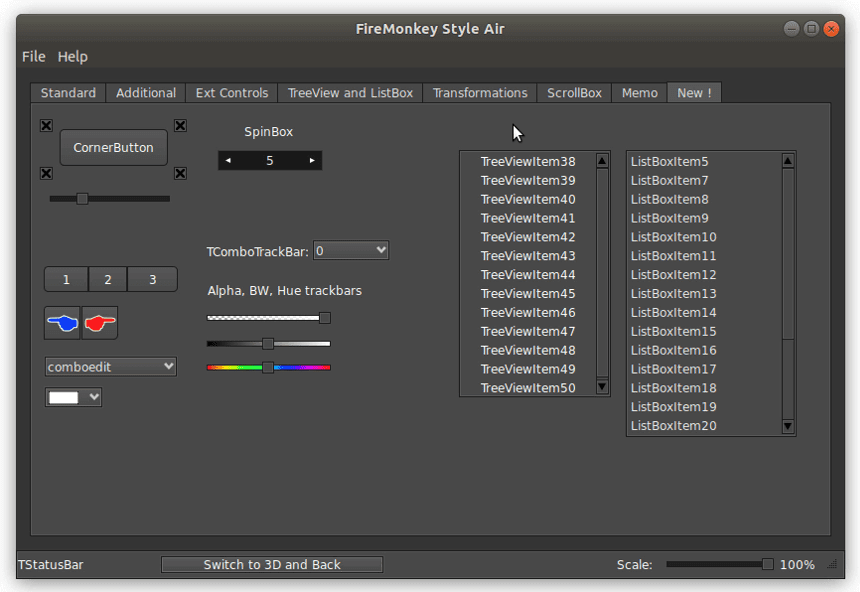
Task: Maximize the FireMonkey Style Air window
Action: [811, 29]
